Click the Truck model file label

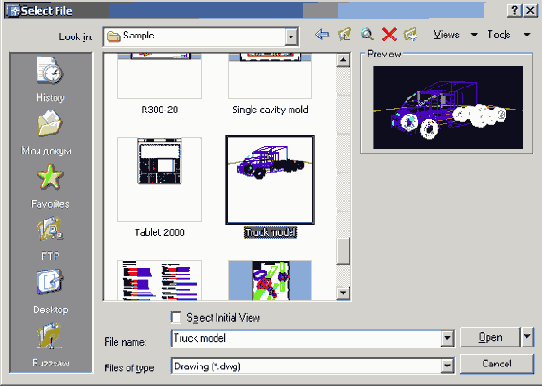[x=270, y=233]
